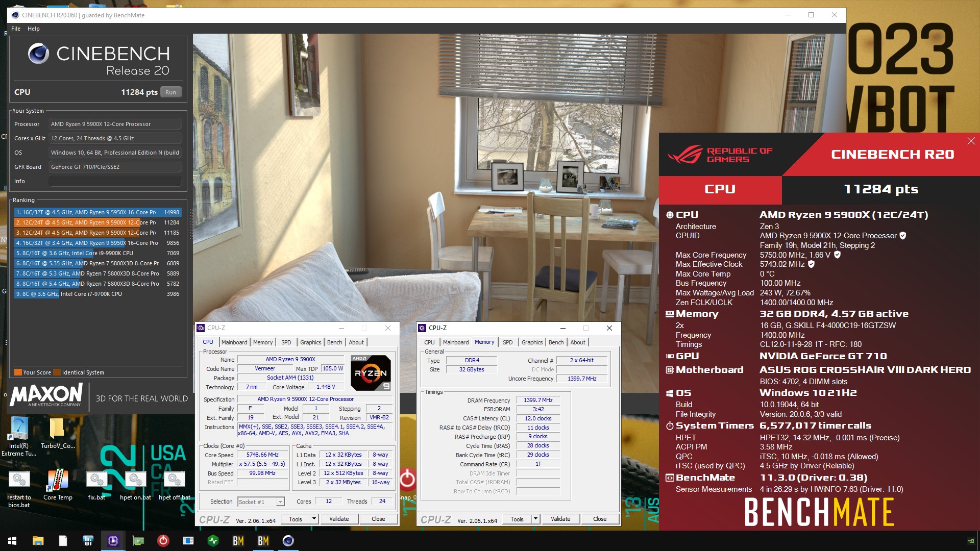
Task: Open Graphics tab in right CPU-Z window
Action: coord(532,342)
